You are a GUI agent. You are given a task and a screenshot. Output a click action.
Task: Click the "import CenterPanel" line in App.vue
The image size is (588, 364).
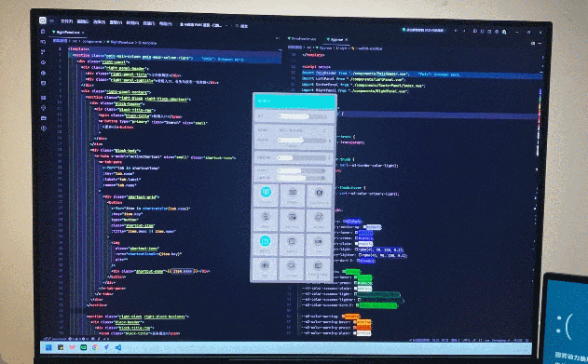363,85
